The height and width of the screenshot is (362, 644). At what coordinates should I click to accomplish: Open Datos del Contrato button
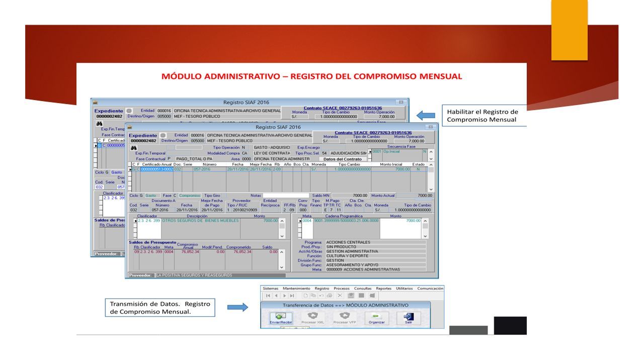coord(342,159)
